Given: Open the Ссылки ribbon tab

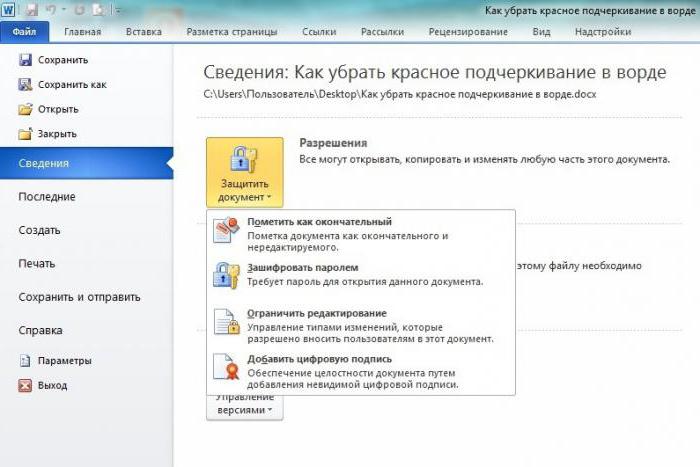Looking at the screenshot, I should click(x=319, y=32).
